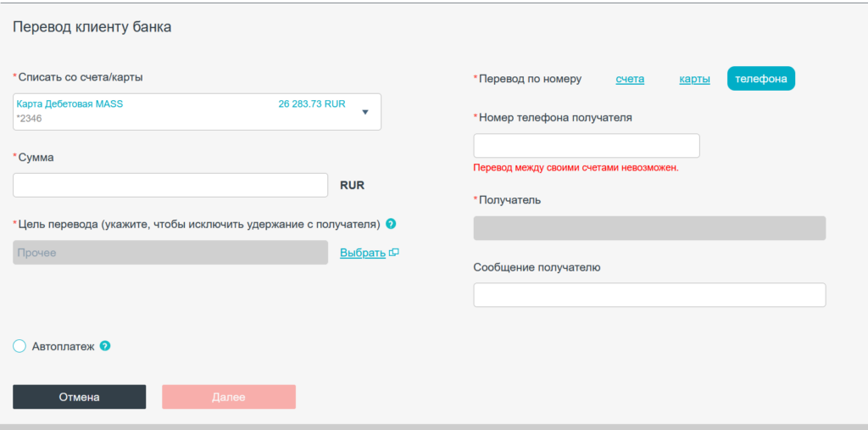Image resolution: width=868 pixels, height=430 pixels.
Task: Open help icon next to Автоплатеж
Action: click(x=105, y=346)
